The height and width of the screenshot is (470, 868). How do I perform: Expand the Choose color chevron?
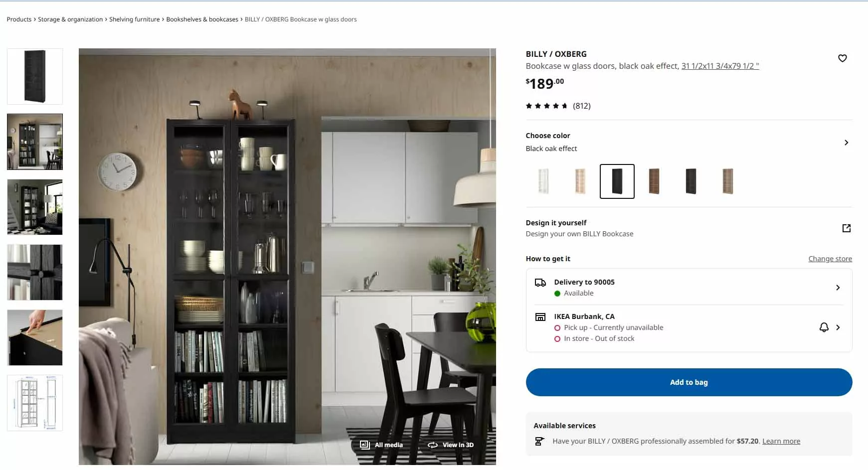[x=846, y=143]
